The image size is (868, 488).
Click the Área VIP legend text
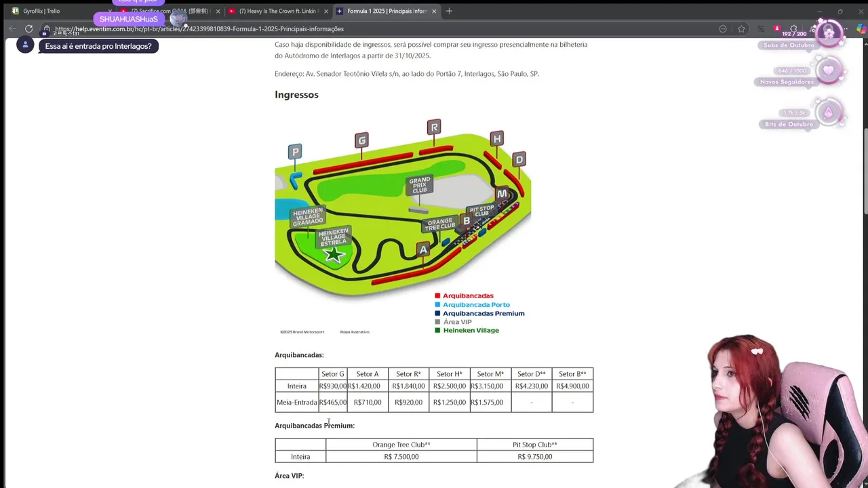coord(458,322)
